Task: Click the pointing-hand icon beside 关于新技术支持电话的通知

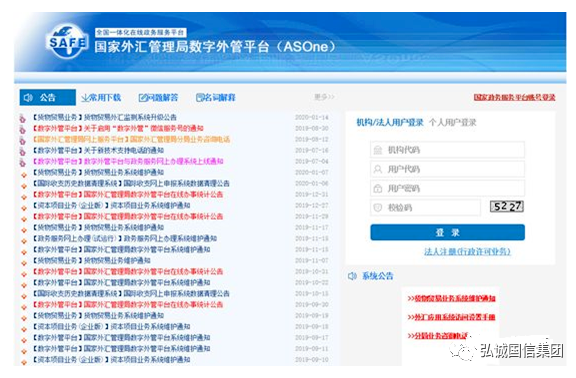Action: tap(23, 151)
